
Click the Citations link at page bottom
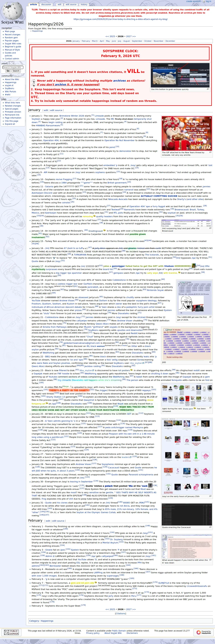pos(120,613)
